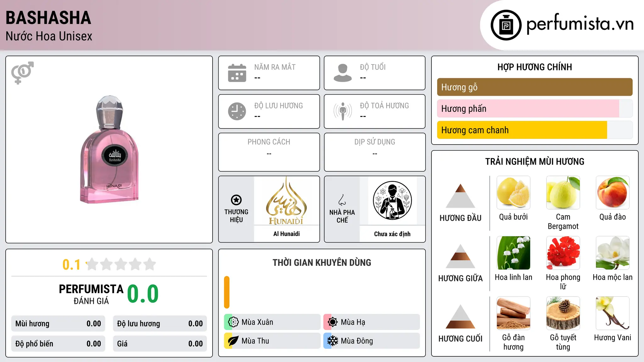Click the BASHASHA title text
Viewport: 644px width, 362px height.
pos(48,18)
